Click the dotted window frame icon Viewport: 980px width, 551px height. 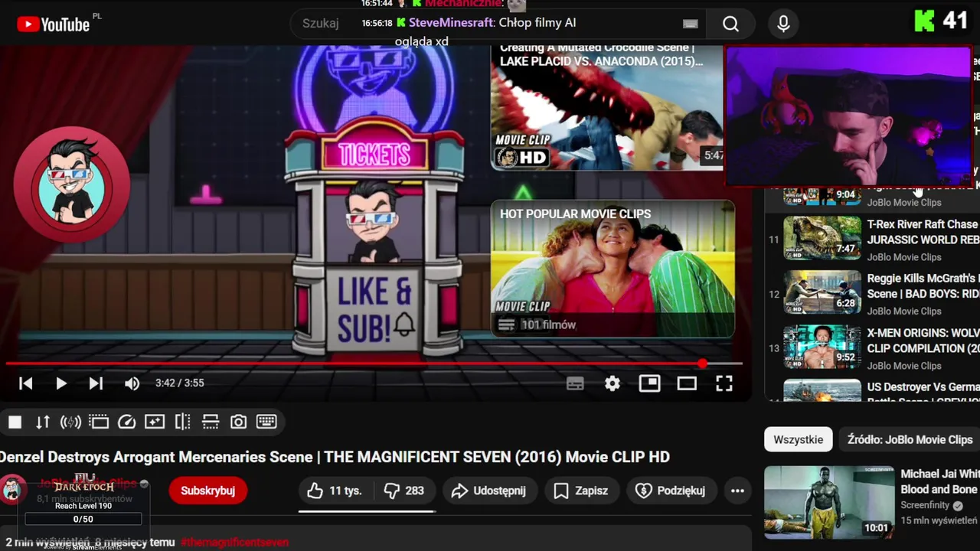(99, 422)
